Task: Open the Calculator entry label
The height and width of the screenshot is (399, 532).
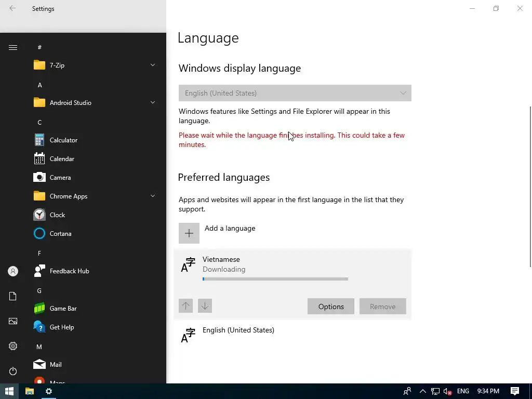Action: (63, 140)
